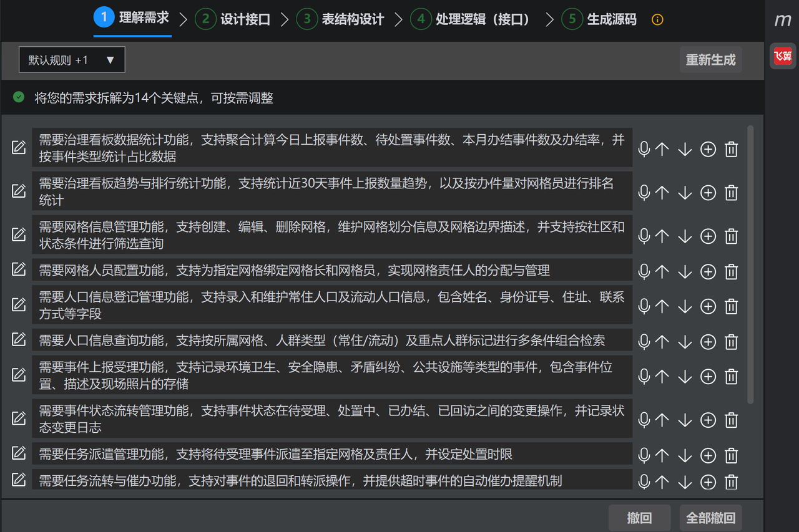Click the 需要人口信息查询功能 requirement text field

[332, 340]
